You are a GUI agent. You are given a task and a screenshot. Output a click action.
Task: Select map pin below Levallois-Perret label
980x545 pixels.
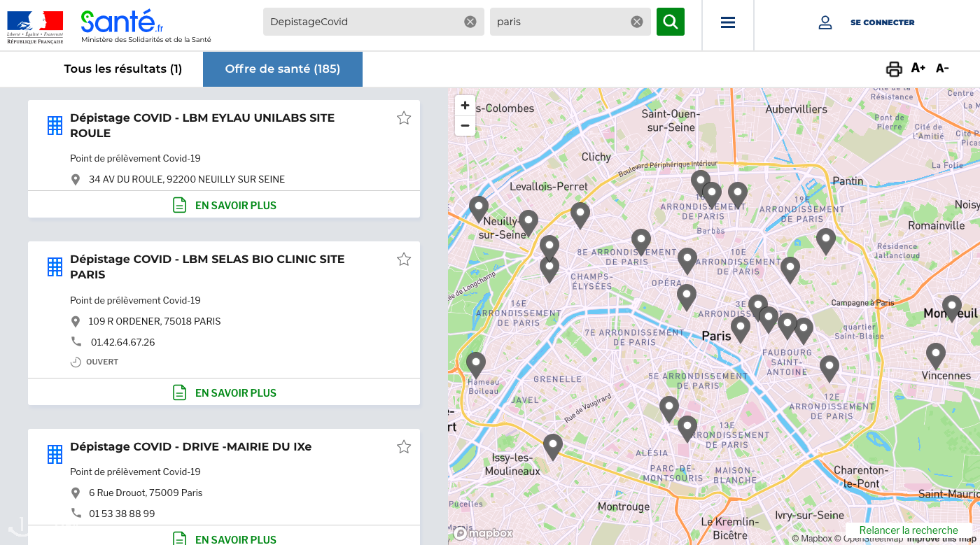(580, 214)
